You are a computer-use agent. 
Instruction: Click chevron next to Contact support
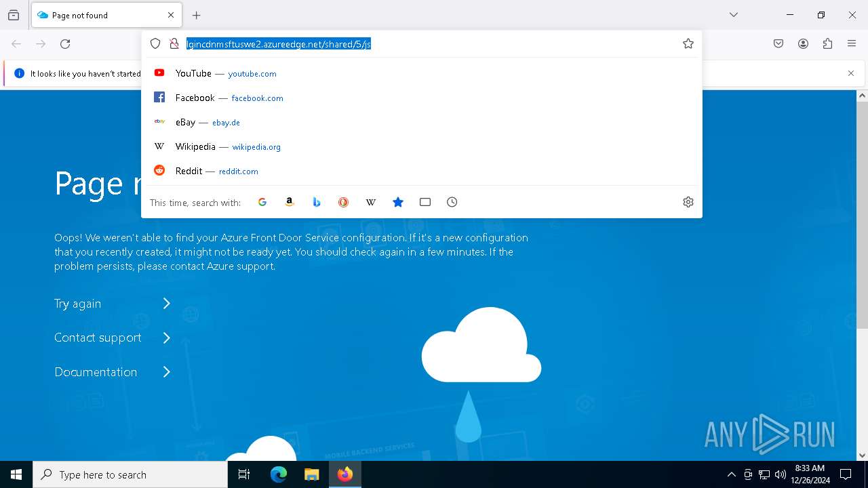(166, 338)
